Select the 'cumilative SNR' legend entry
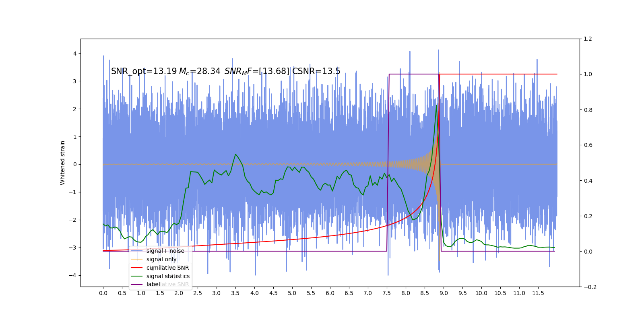The width and height of the screenshot is (644, 322). tap(167, 268)
